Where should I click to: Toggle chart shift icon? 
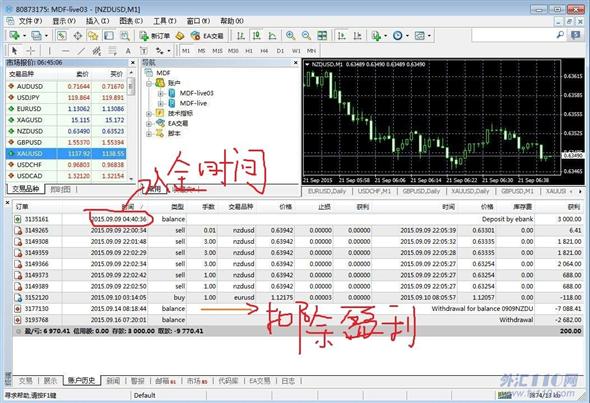pos(357,36)
